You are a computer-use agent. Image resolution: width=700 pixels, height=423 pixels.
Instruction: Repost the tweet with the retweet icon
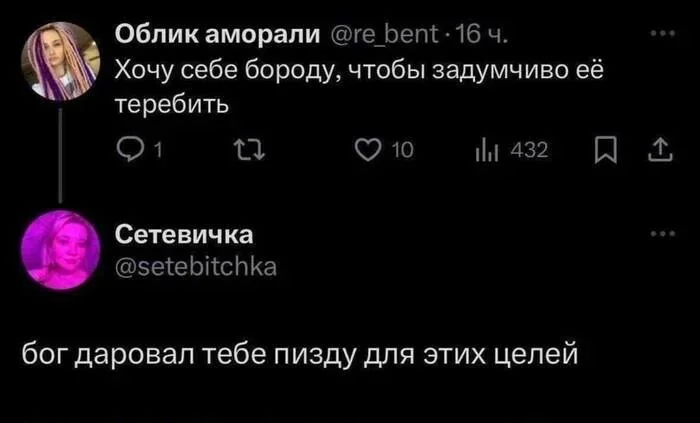point(245,151)
